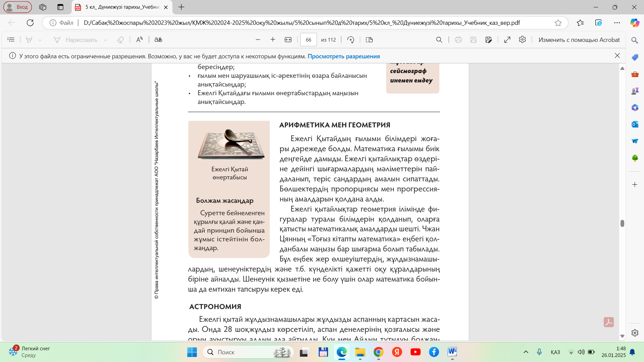Click the Fit to width icon
This screenshot has width=644, height=362.
[x=288, y=40]
